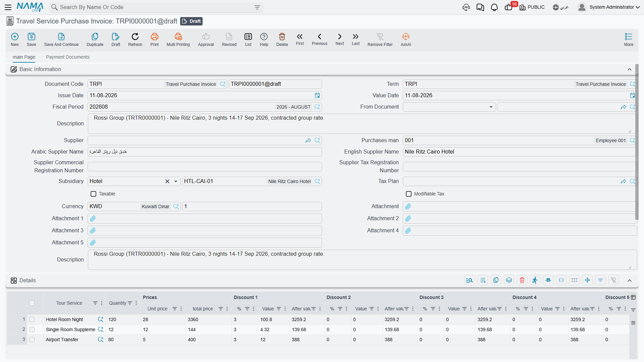Screen dimensions: 644x362
Task: Open the From Document type dropdown
Action: [x=491, y=107]
